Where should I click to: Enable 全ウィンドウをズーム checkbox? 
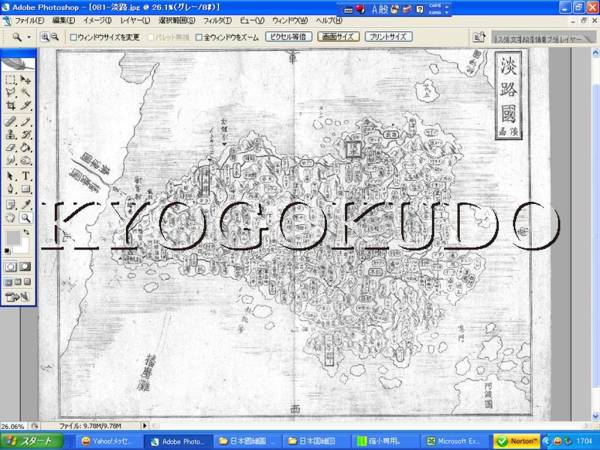(x=199, y=38)
